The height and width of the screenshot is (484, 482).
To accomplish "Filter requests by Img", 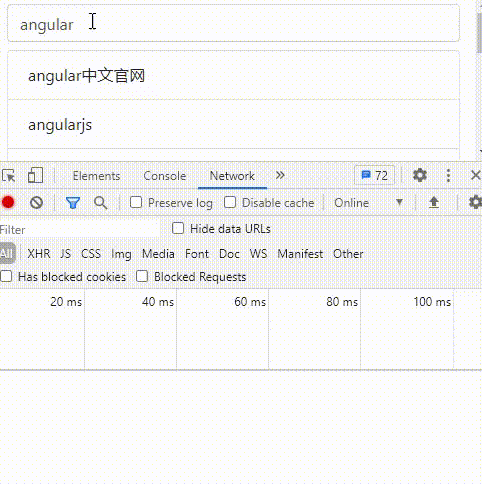I will (x=121, y=254).
